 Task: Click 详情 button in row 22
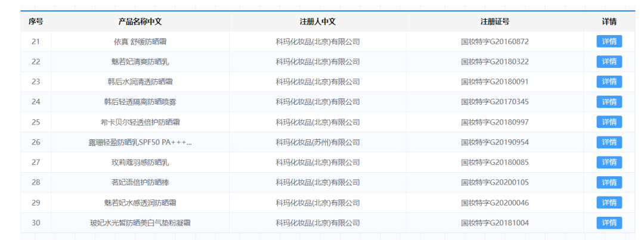(609, 62)
